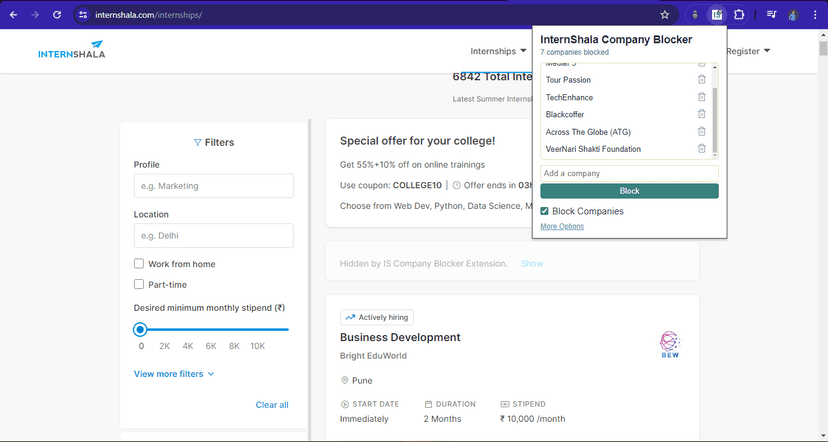Click the browser forward arrow

[35, 15]
